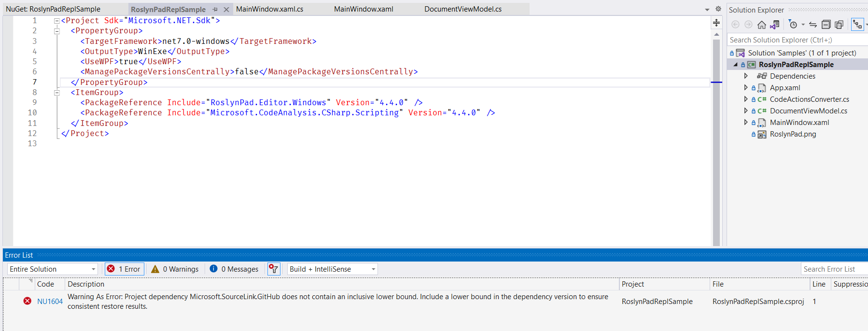Image resolution: width=868 pixels, height=331 pixels.
Task: Collapse the RoslynPadReplSample project node arrow
Action: pyautogui.click(x=736, y=65)
